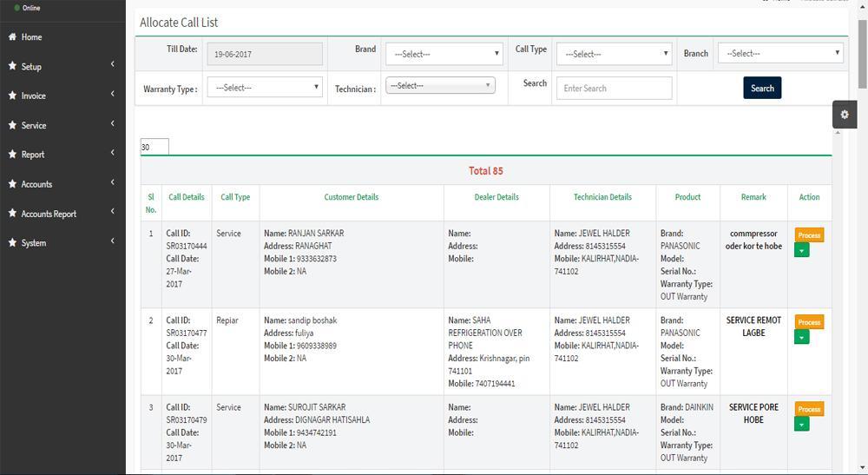Click Process for call SR03170477

tap(809, 322)
